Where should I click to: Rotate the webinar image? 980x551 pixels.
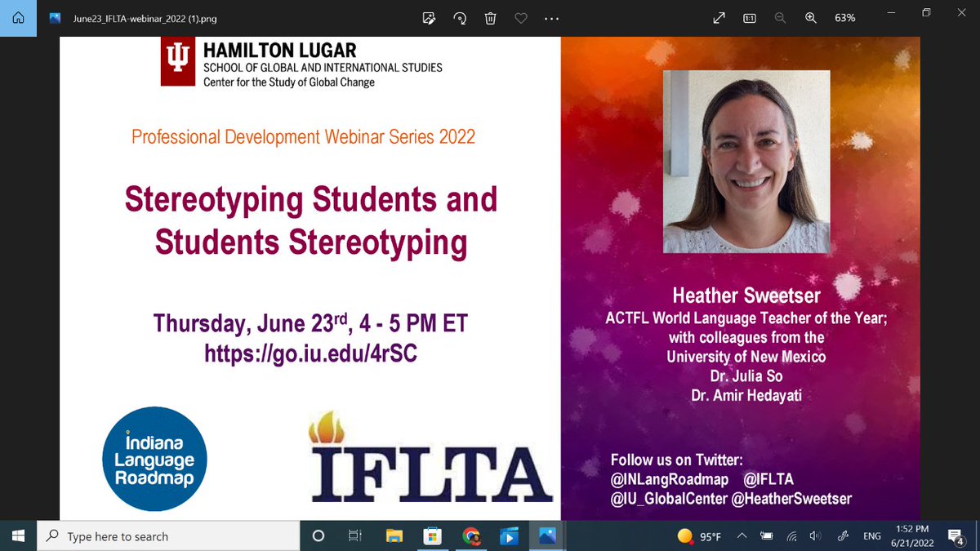459,17
